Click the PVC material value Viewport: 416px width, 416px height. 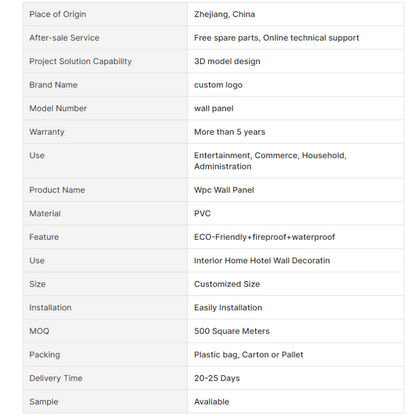202,213
